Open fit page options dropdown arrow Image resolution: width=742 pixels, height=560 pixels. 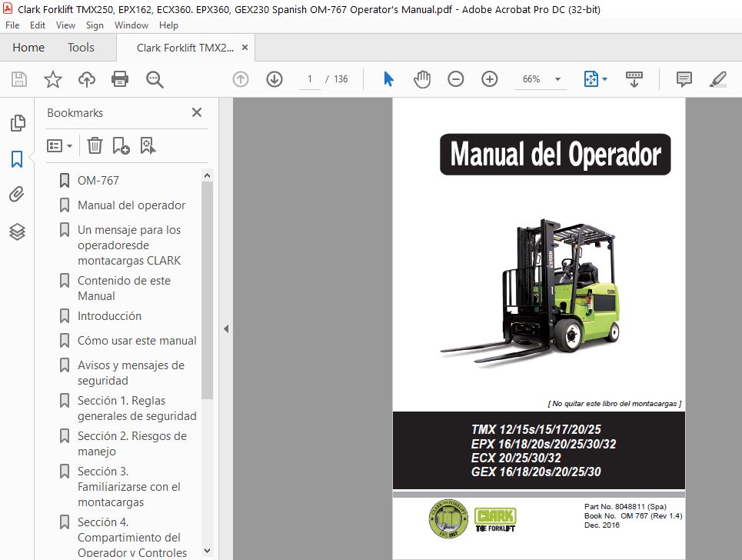(604, 79)
